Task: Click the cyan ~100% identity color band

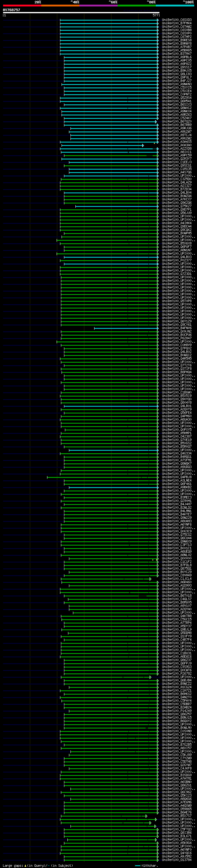Action: tap(175, 6)
